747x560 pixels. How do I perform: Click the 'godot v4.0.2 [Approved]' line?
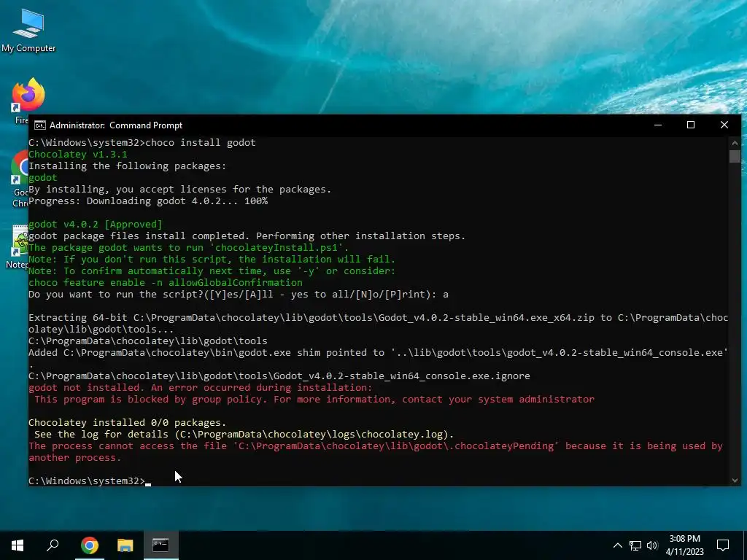[96, 225]
